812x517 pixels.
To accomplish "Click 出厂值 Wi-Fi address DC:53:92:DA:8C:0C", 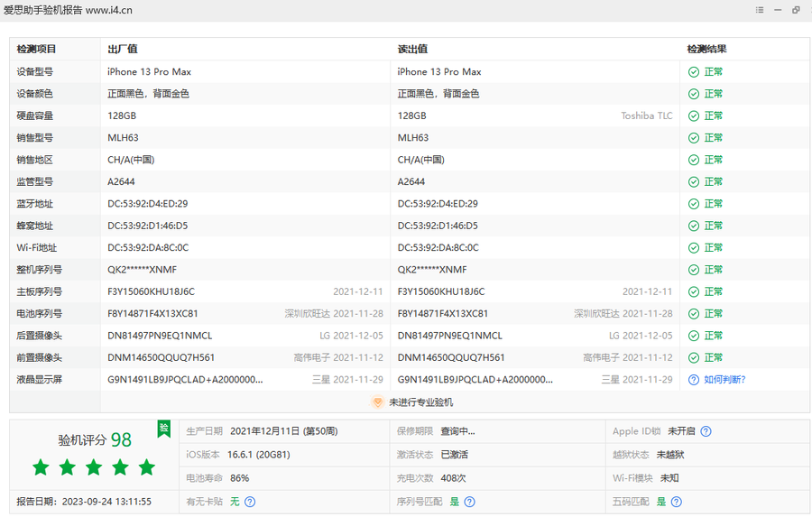I will coord(148,247).
